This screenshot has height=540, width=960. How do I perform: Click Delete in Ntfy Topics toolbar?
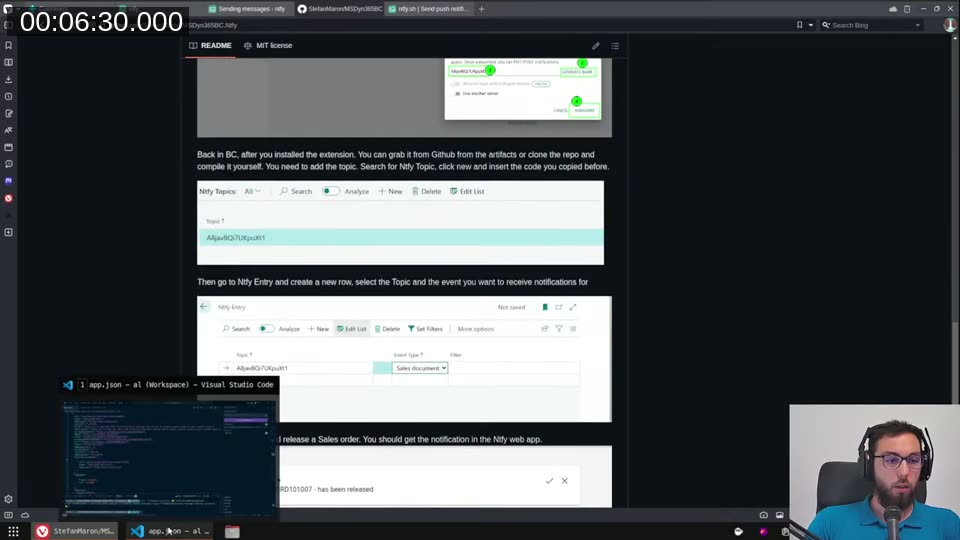pos(426,191)
